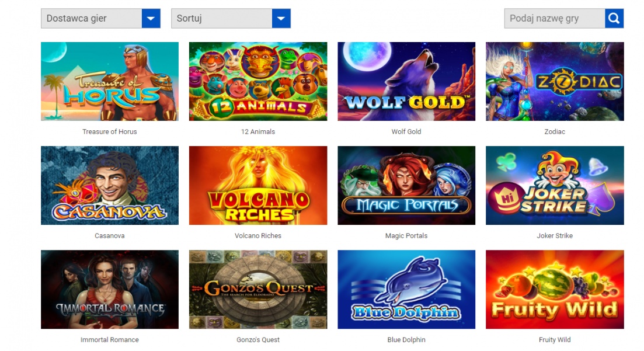This screenshot has height=351, width=644.
Task: Open the Treasure of Horus game thumbnail
Action: (110, 81)
